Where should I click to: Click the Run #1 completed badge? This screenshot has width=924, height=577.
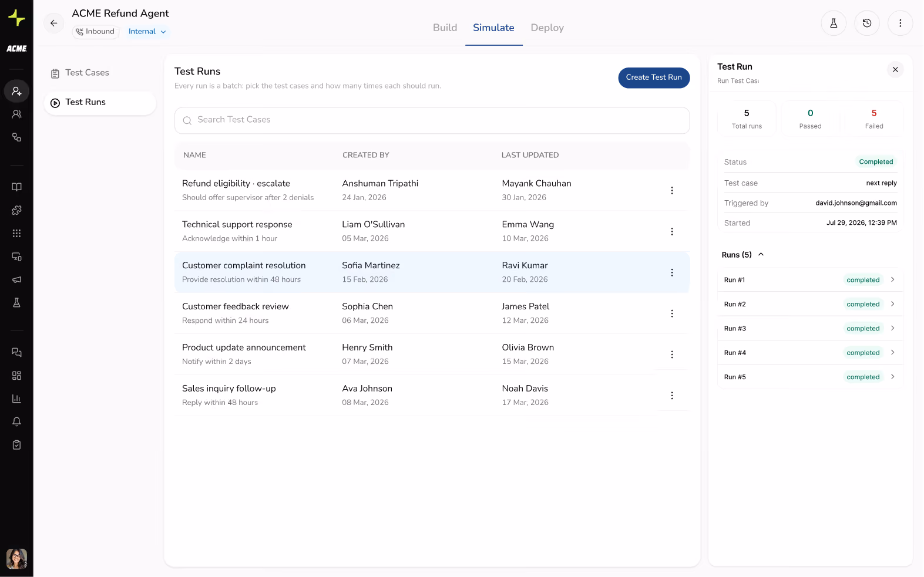tap(863, 280)
